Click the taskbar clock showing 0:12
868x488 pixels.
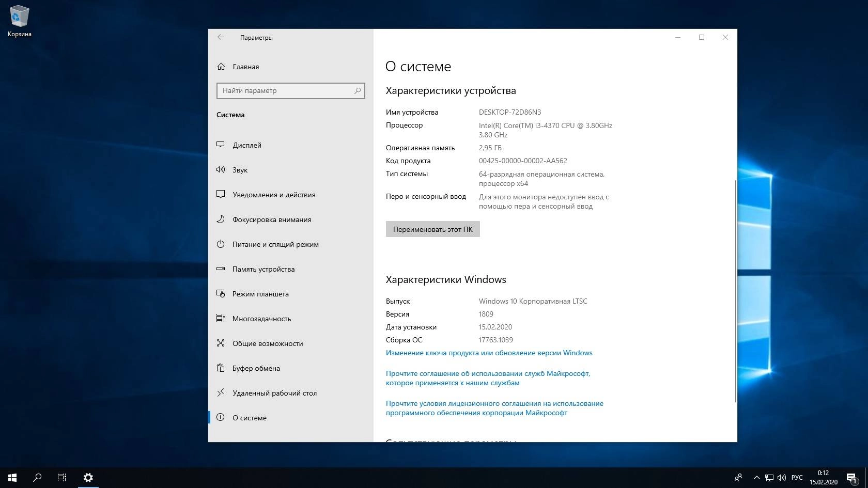[823, 478]
